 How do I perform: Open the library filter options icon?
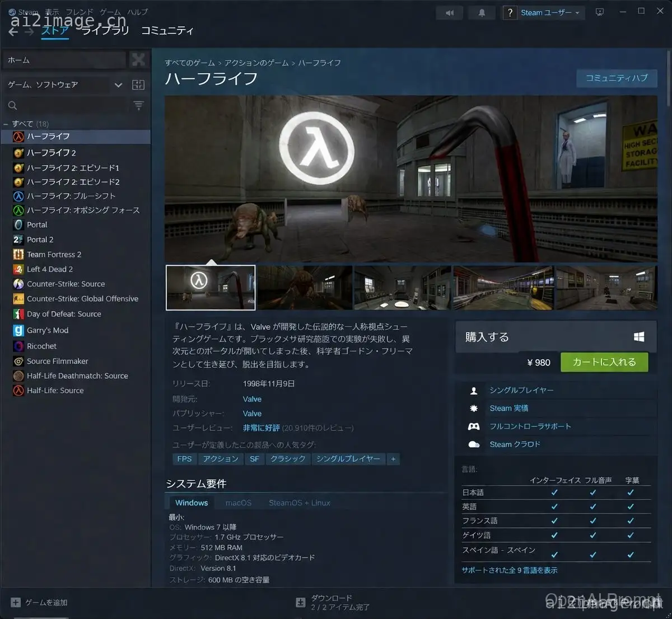tap(138, 105)
